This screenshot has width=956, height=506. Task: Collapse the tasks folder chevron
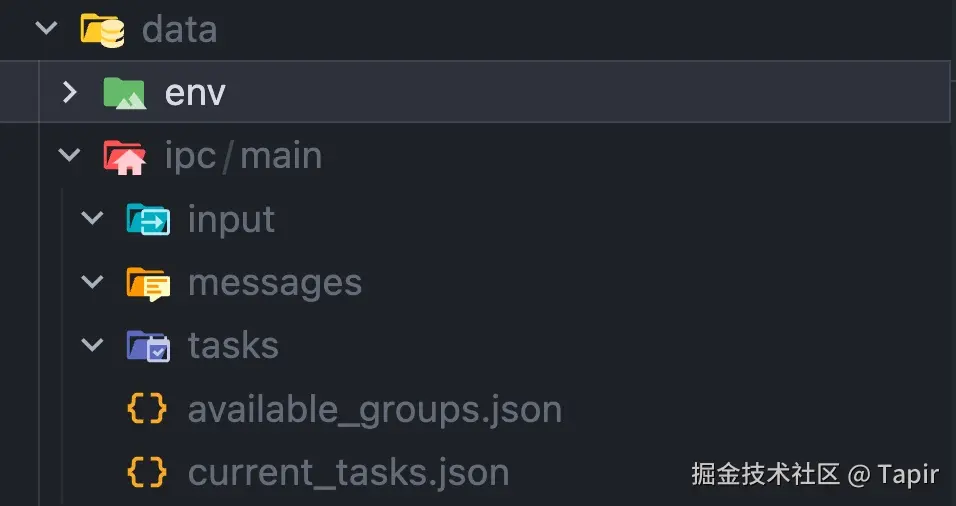(x=92, y=346)
